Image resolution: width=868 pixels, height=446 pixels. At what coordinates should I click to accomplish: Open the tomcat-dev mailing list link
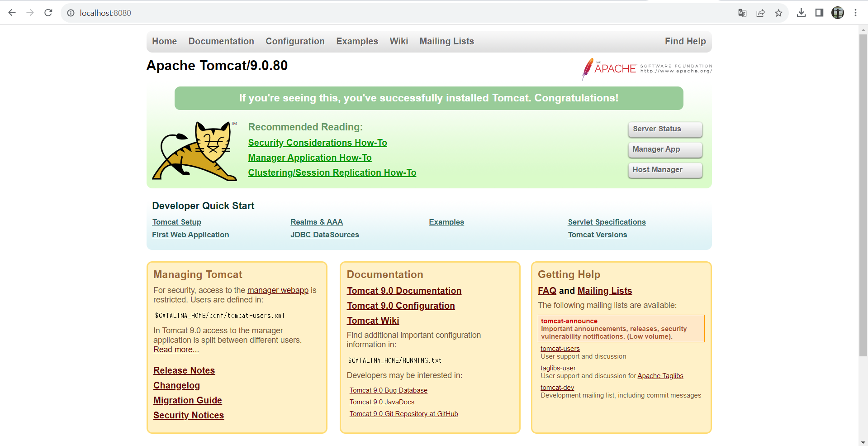coord(557,388)
